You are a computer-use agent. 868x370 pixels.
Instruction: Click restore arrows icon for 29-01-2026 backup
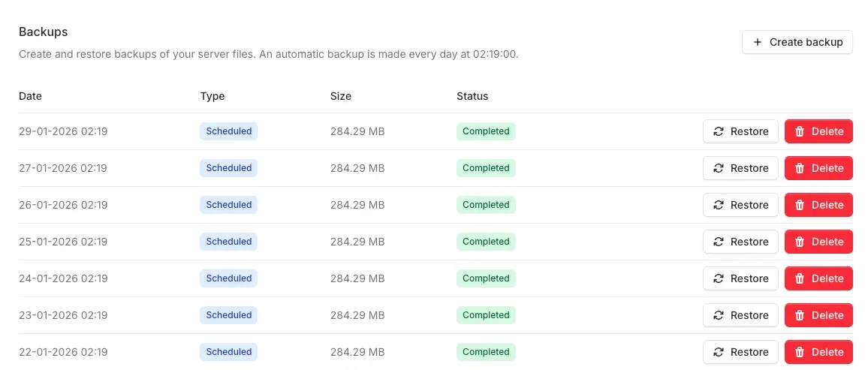(x=719, y=131)
